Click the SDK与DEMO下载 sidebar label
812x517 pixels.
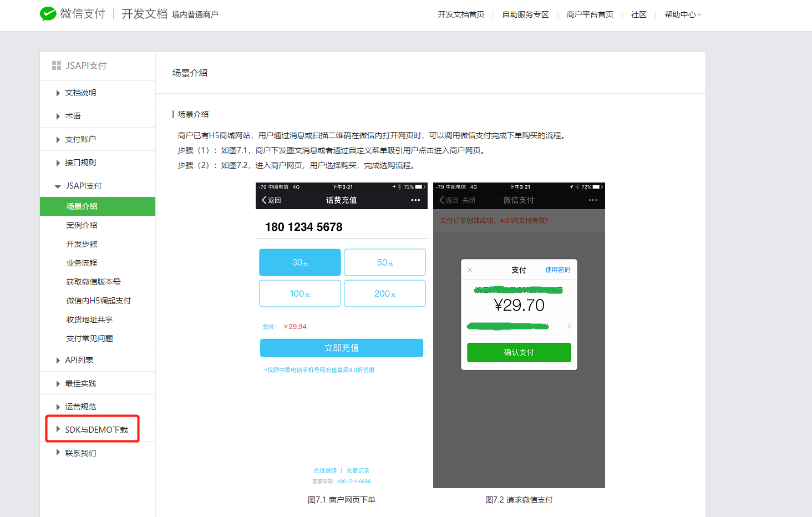pyautogui.click(x=97, y=430)
